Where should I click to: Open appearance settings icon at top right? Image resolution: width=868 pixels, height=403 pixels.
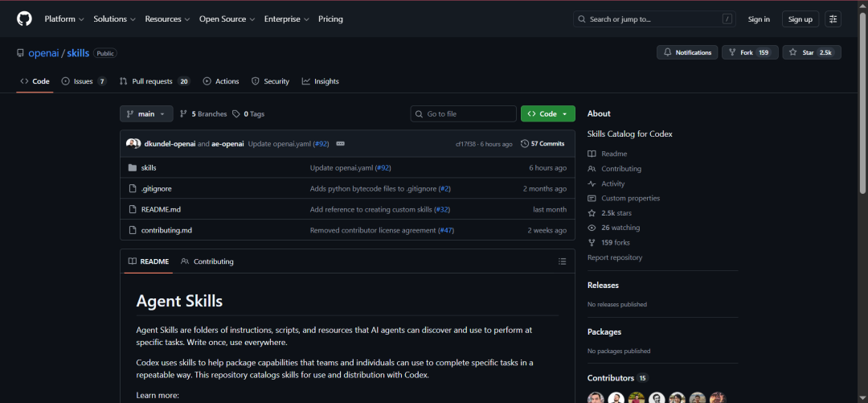coord(833,19)
